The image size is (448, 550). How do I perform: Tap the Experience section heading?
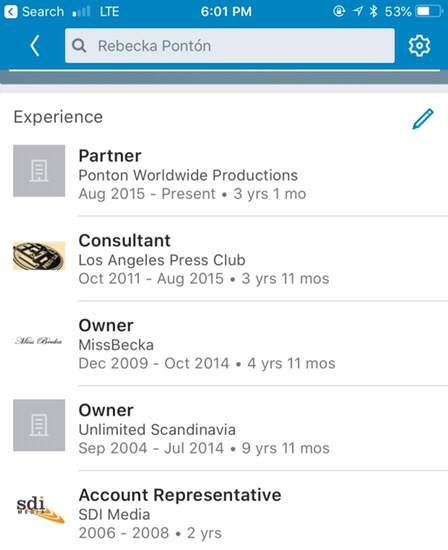click(x=58, y=117)
